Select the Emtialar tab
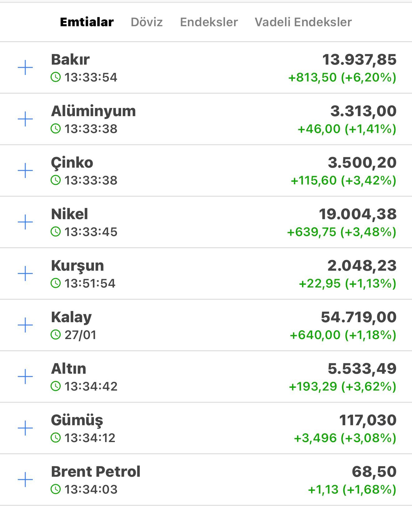Screen dimensions: 412x532 87,22
